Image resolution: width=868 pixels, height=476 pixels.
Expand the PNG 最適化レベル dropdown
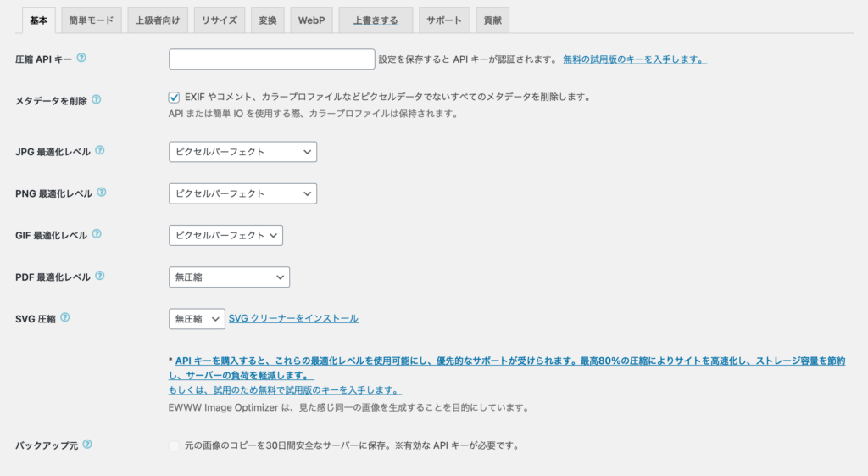(242, 193)
